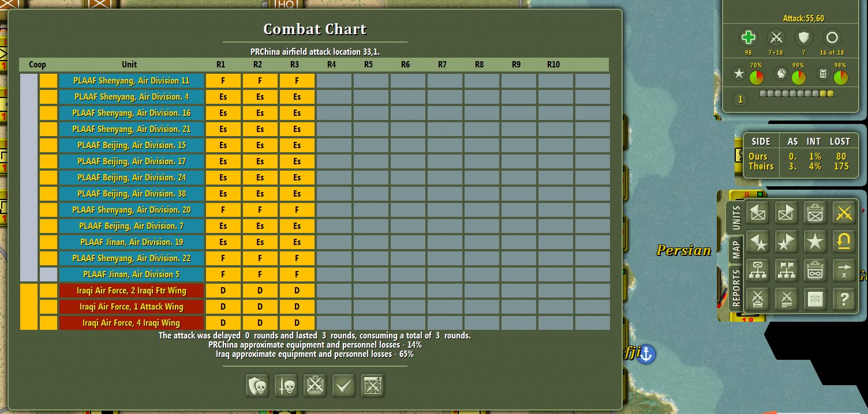Image resolution: width=868 pixels, height=414 pixels.
Task: Click the star proficiency icon beside 70%
Action: coord(739,74)
